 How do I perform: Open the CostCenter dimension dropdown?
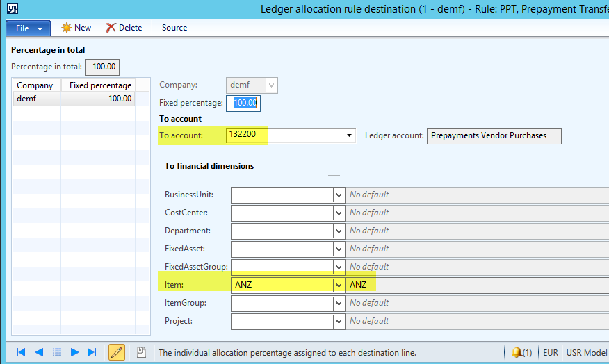click(339, 213)
